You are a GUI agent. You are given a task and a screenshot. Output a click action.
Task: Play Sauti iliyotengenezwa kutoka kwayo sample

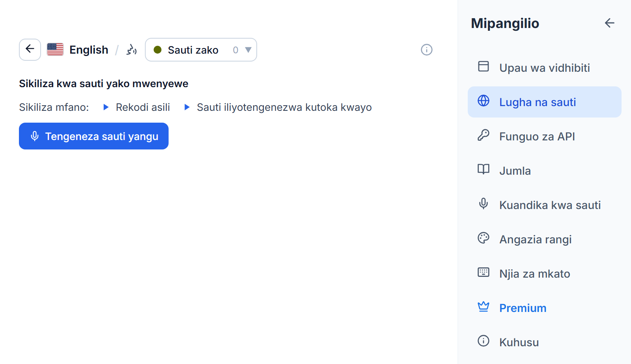click(x=278, y=107)
